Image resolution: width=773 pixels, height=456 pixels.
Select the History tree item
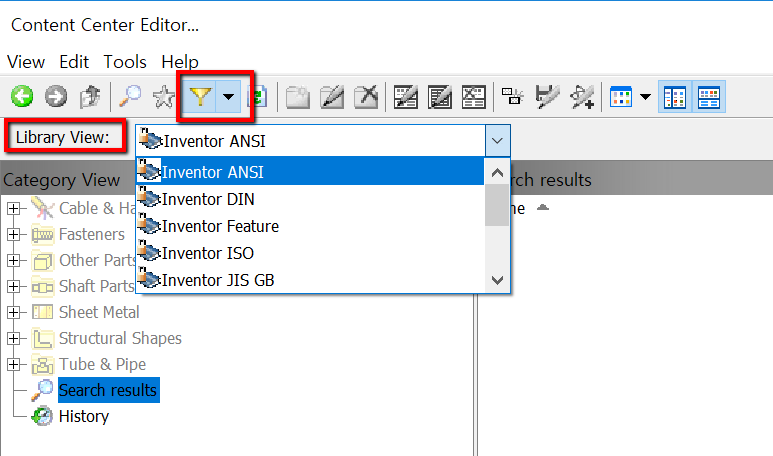click(x=84, y=417)
